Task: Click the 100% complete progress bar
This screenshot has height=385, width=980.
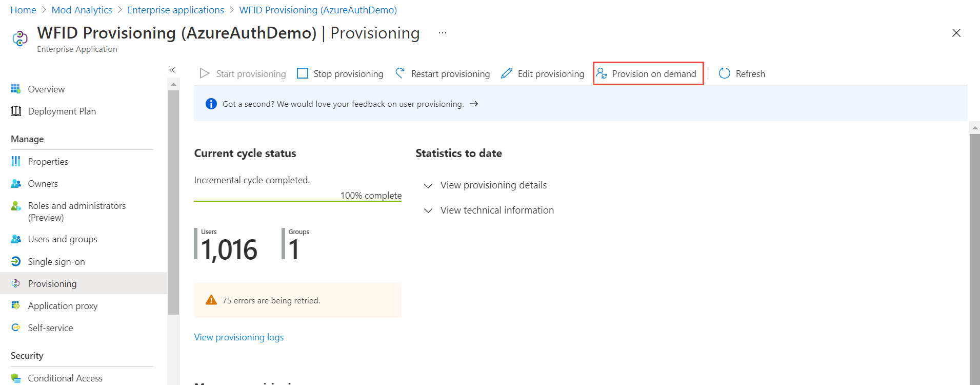Action: 297,201
